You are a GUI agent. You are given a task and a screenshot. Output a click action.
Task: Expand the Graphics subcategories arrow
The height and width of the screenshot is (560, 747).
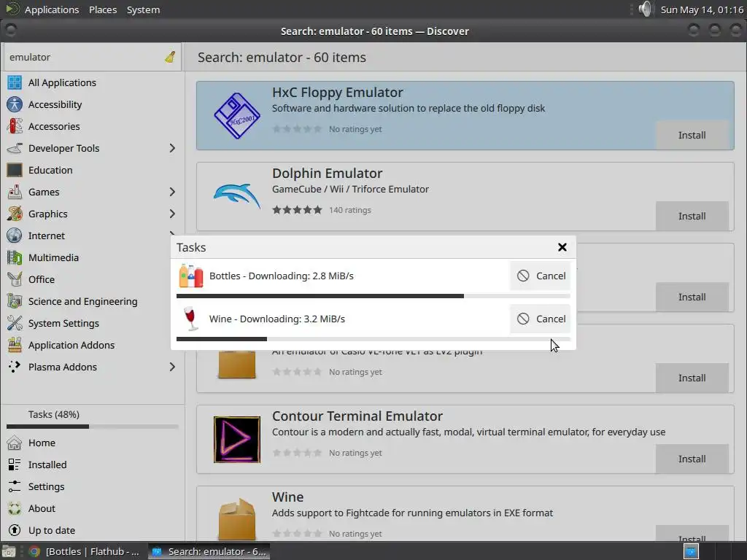tap(172, 214)
